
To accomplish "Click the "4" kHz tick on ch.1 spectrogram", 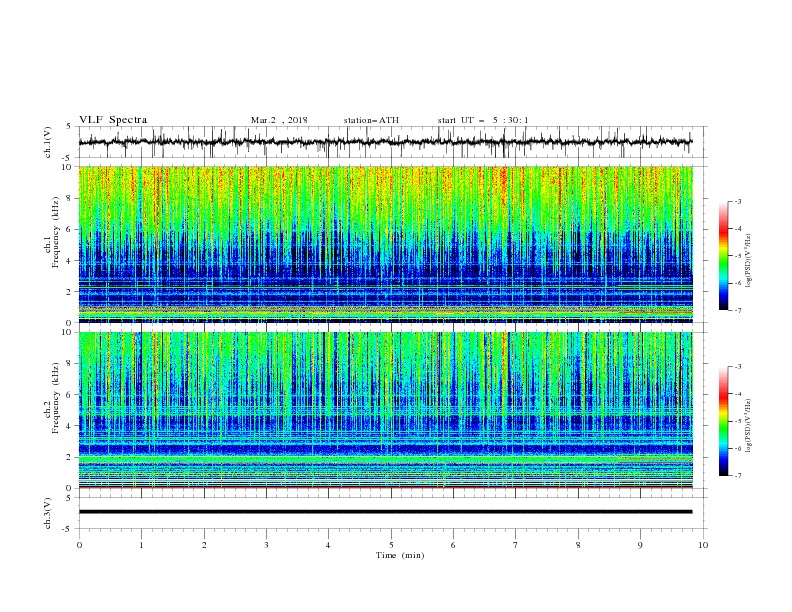I will pyautogui.click(x=70, y=261).
